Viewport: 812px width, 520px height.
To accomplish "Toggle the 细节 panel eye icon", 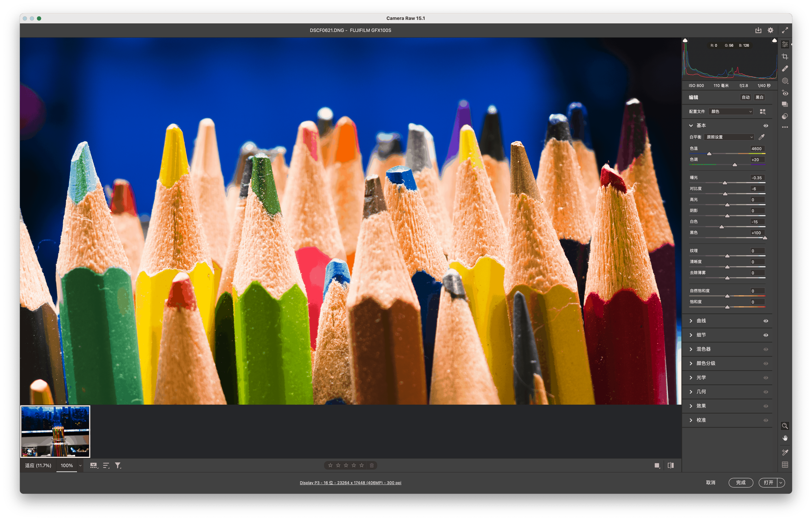I will point(766,335).
